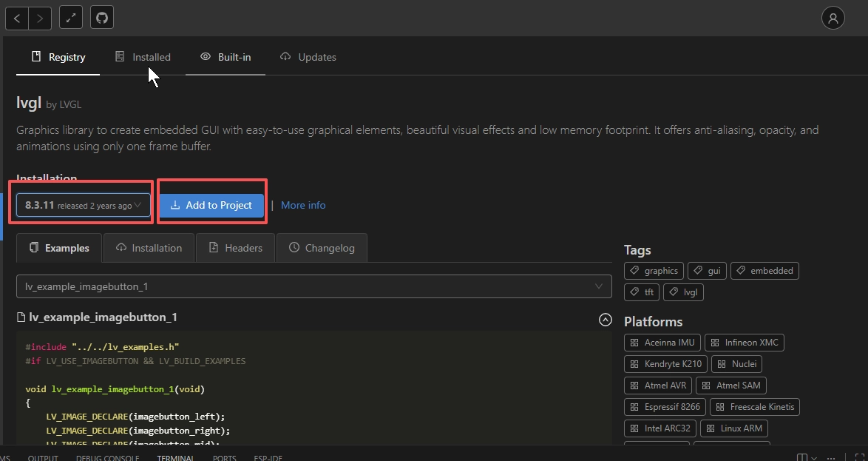Screen dimensions: 868x461
Task: Select the Aceinna IMU platform
Action: (662, 343)
